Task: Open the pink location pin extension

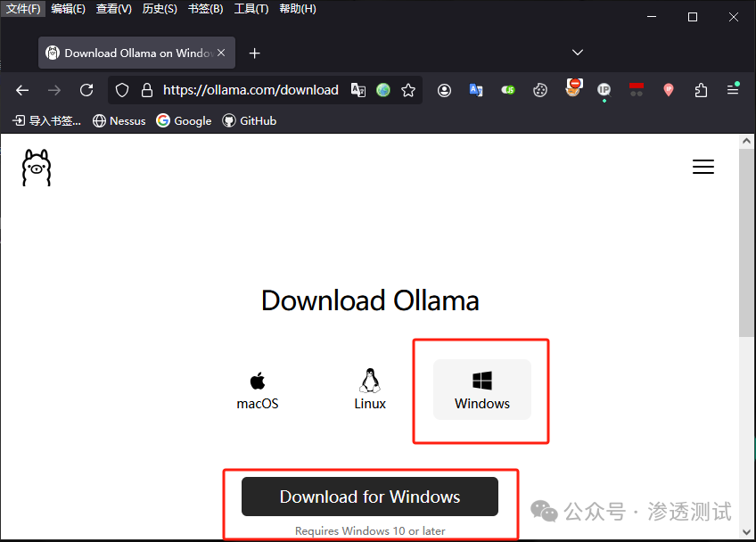Action: [x=669, y=90]
